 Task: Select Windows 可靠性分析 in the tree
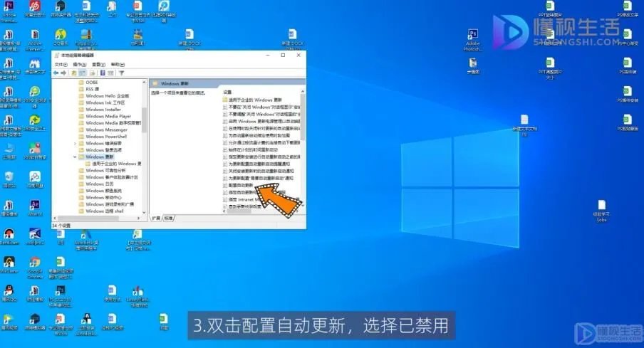[102, 170]
